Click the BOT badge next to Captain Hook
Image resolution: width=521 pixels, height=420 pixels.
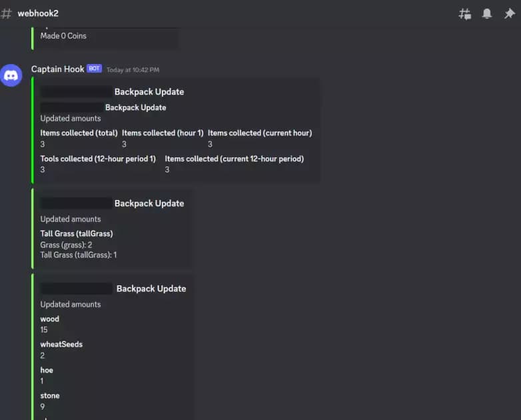pyautogui.click(x=94, y=69)
